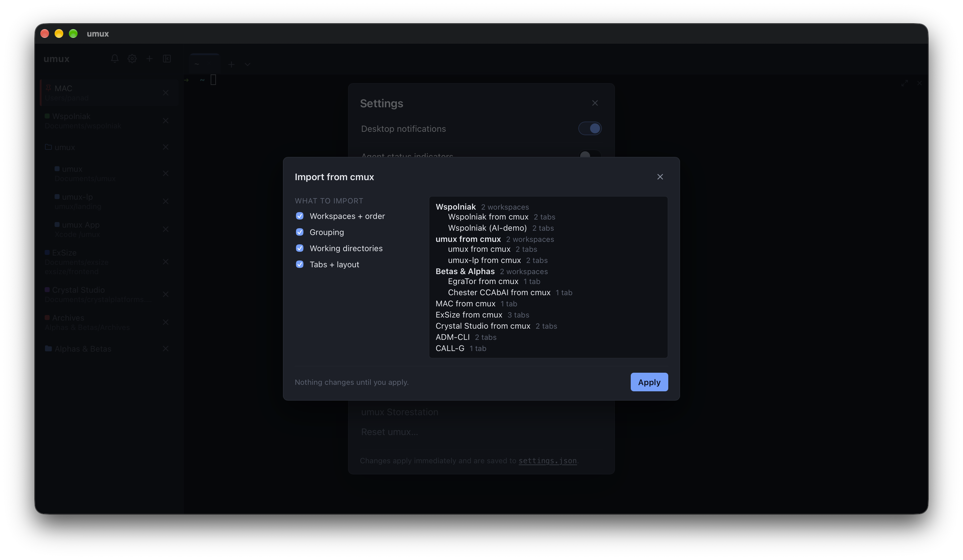This screenshot has width=963, height=560.
Task: Toggle the sidebar panel icon
Action: pyautogui.click(x=167, y=59)
